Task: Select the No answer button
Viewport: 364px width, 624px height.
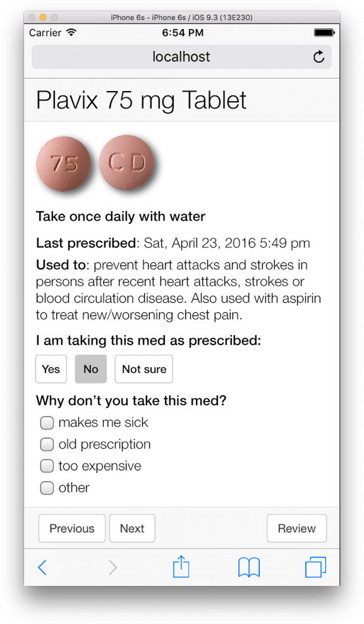Action: coord(91,369)
